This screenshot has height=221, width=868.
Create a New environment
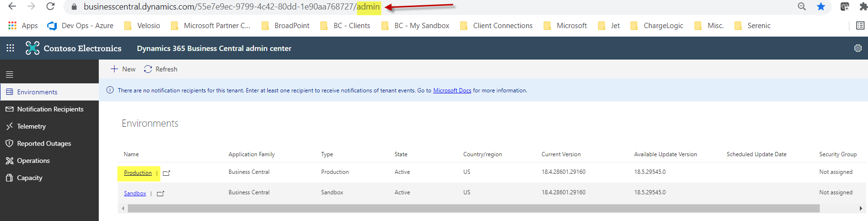coord(123,69)
